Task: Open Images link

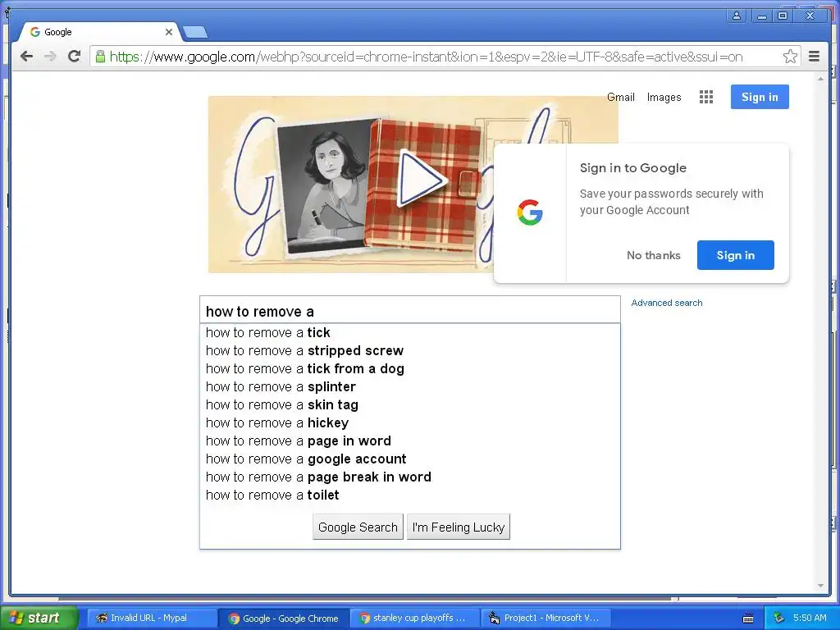Action: [664, 97]
